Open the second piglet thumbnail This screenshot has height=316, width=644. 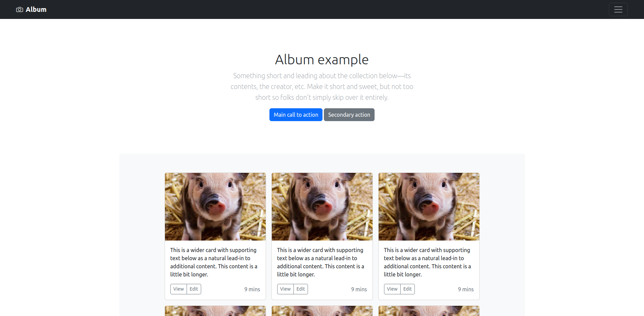pos(322,207)
